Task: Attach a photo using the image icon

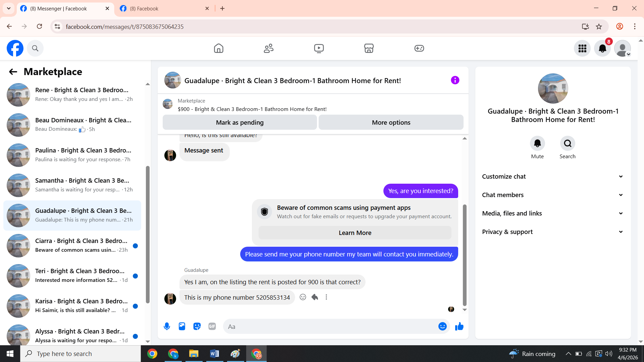Action: coord(182,326)
